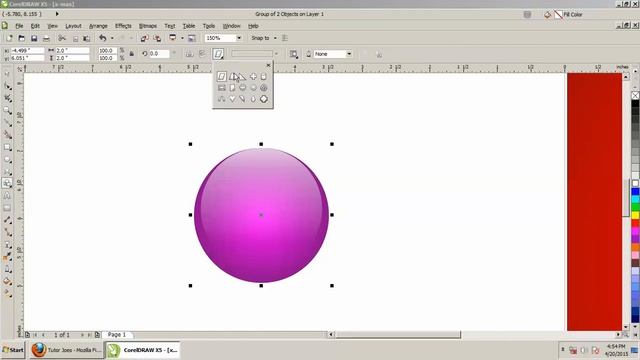Click the Perfect Shapes picker button
This screenshot has height=360, width=640.
(218, 54)
